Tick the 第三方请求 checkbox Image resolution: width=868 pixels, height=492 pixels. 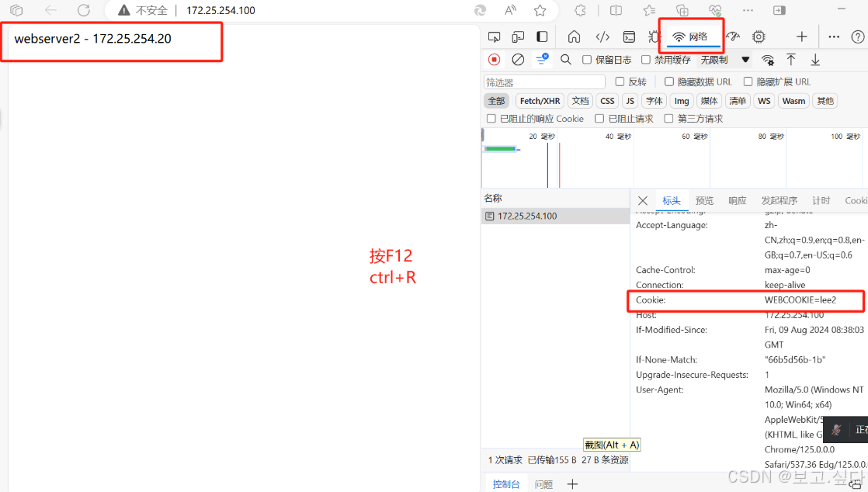click(668, 119)
